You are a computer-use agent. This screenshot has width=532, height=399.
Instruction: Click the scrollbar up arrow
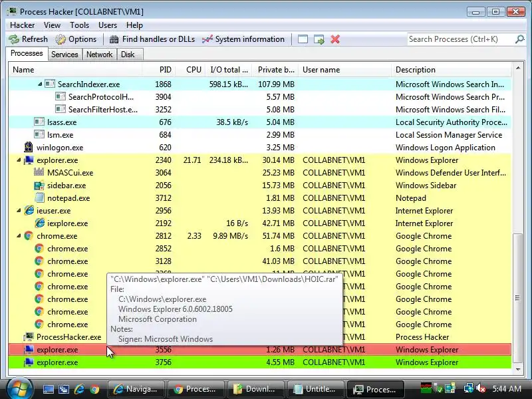[x=518, y=68]
